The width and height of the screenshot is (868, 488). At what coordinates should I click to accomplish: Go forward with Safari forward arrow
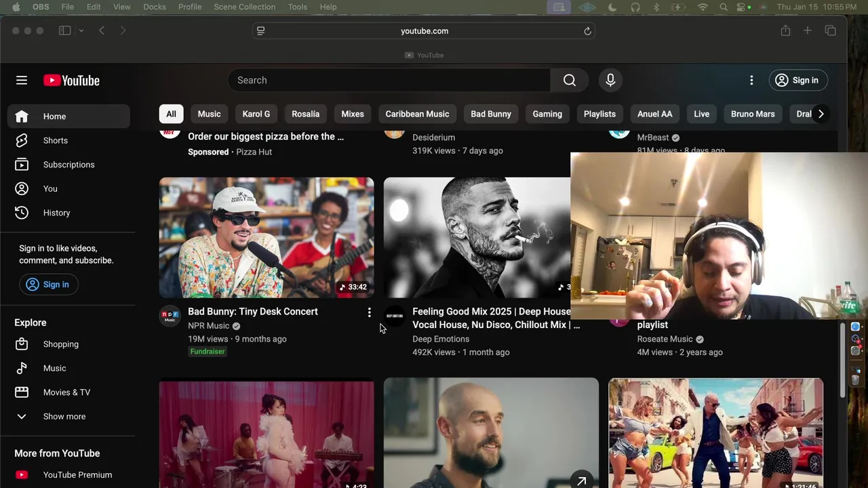pyautogui.click(x=123, y=30)
